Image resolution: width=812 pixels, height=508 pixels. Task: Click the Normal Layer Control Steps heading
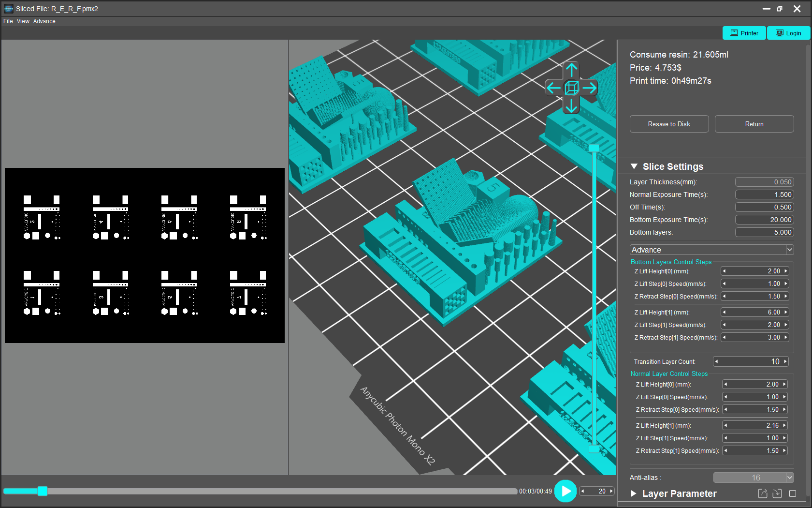click(669, 374)
